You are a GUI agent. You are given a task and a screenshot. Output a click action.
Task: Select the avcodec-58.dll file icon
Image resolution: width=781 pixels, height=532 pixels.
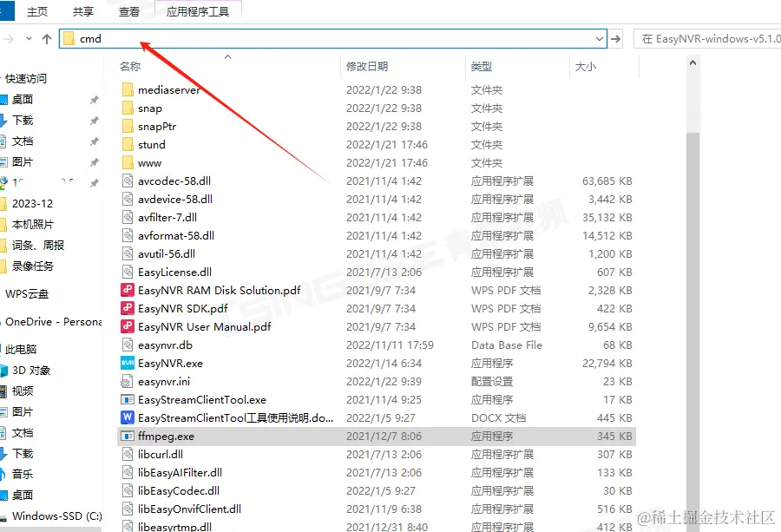pyautogui.click(x=128, y=181)
